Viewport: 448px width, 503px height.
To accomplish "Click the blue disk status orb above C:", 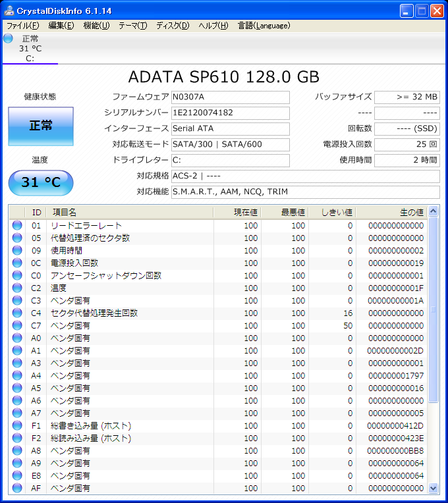I will pyautogui.click(x=9, y=38).
